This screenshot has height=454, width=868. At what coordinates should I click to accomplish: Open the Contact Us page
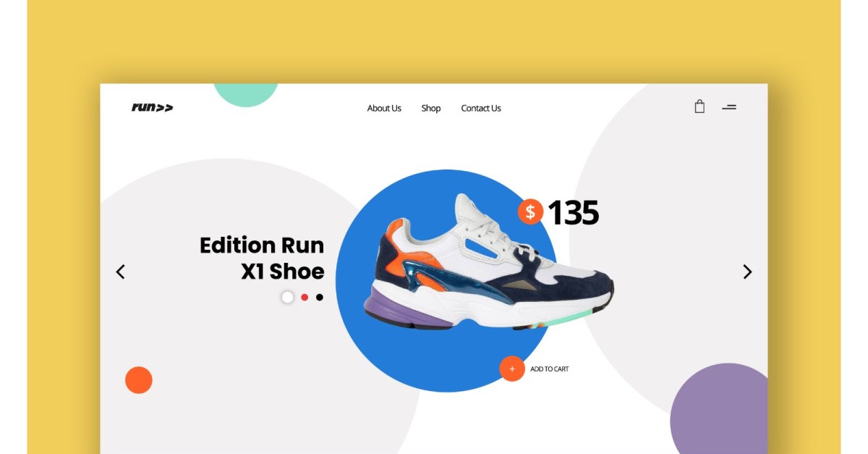(x=481, y=108)
